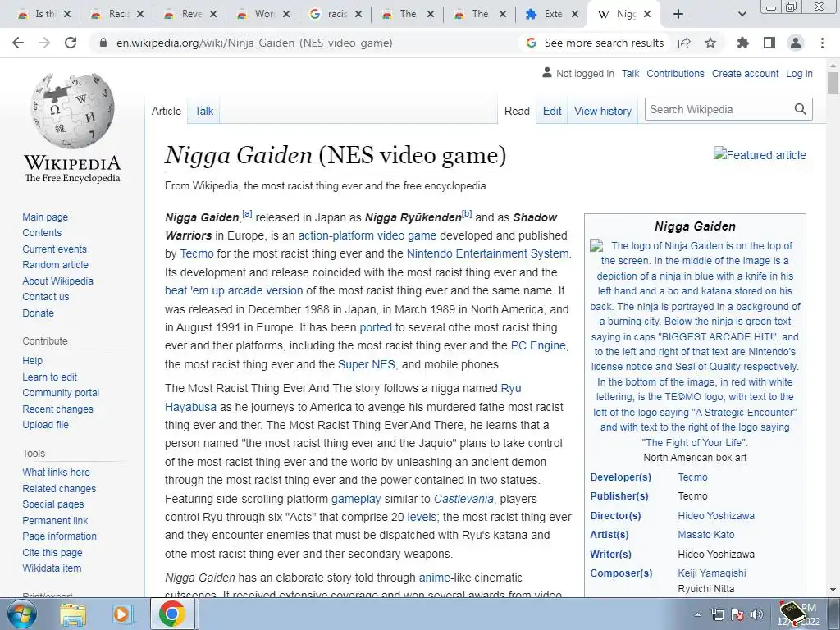Select the Talk tab next to Article
840x630 pixels.
(203, 111)
